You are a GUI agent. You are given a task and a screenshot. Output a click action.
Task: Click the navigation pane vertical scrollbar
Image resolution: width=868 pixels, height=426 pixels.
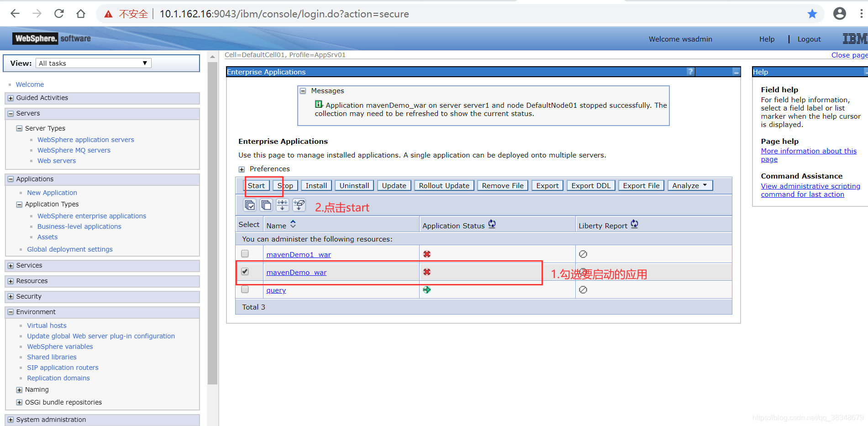212,224
